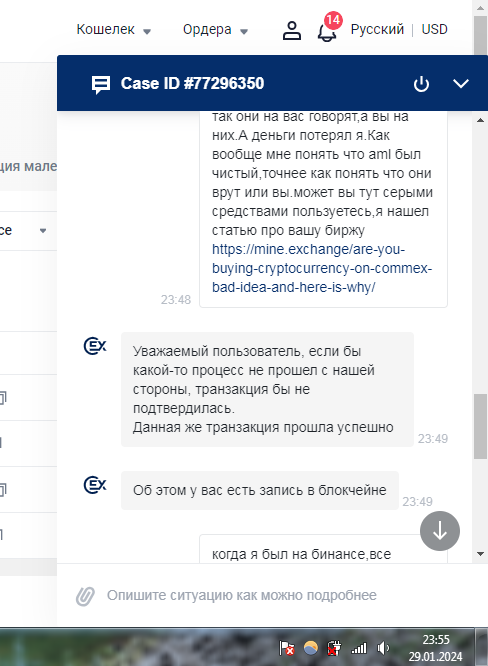Attach a file using the paperclip icon
Screen dimensions: 488x666
(85, 596)
